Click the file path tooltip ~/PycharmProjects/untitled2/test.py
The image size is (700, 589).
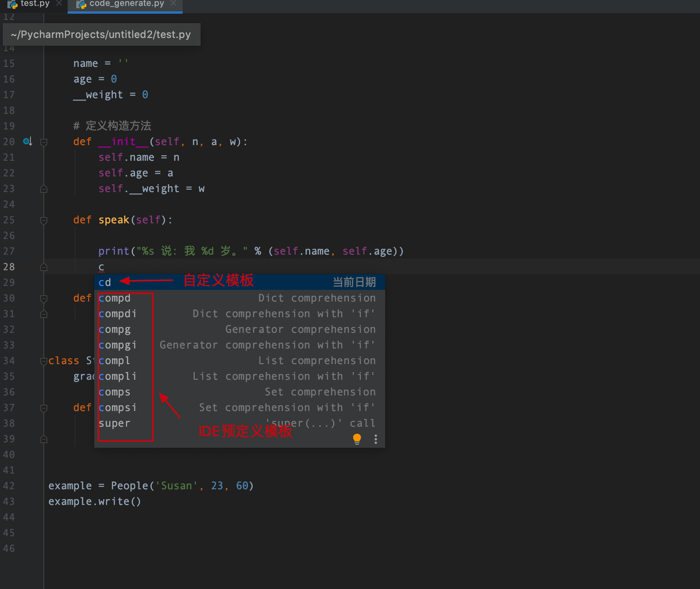coord(101,34)
